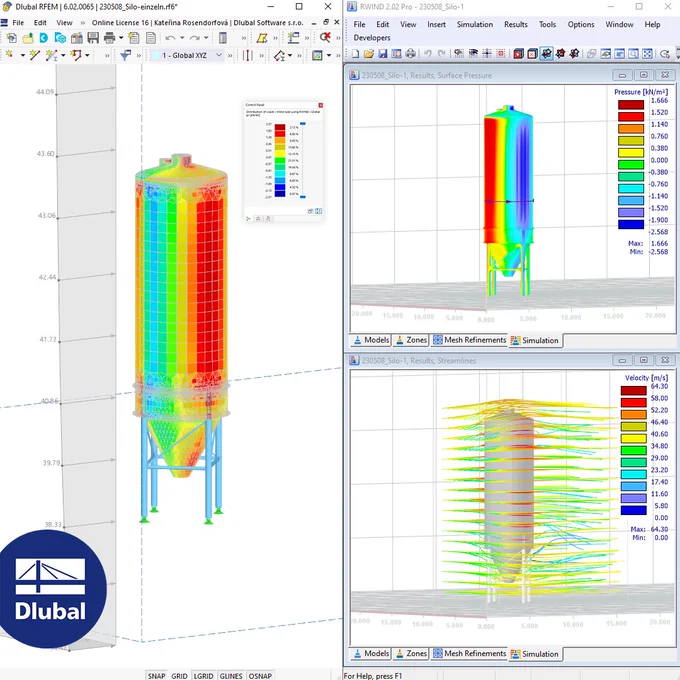Click the first tab icon at Control Panel bottom

(248, 219)
